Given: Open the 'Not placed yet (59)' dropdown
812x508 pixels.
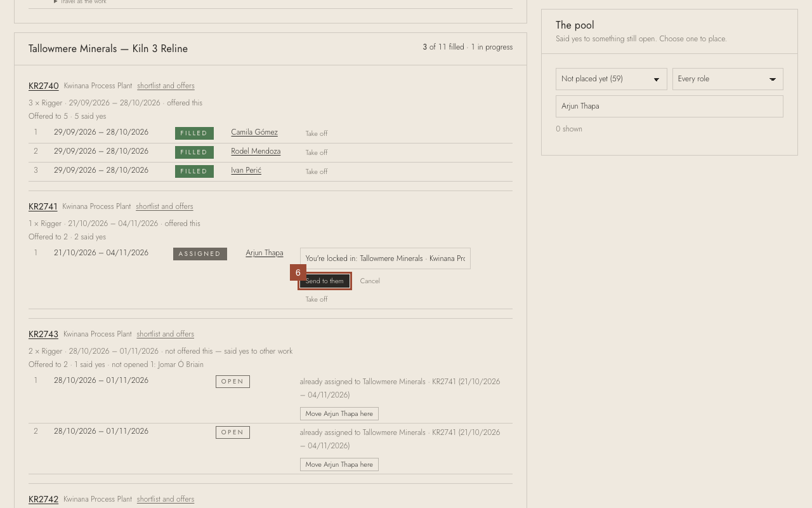Looking at the screenshot, I should point(611,79).
